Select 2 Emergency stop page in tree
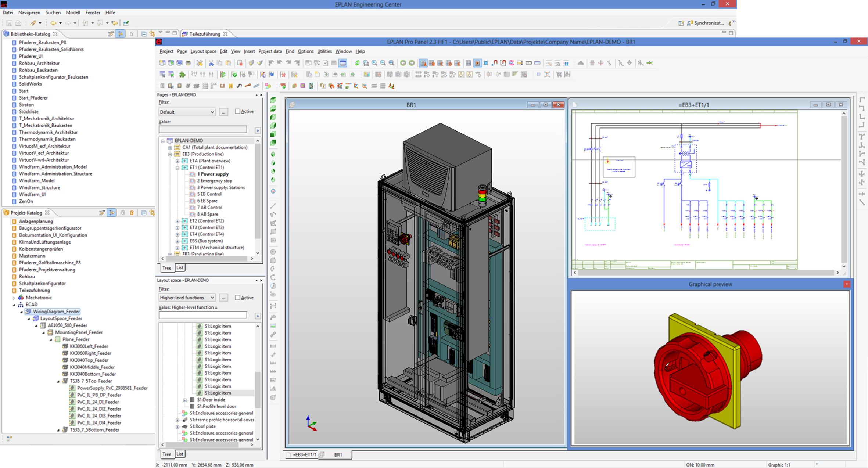Screen dimensions: 868x468 (x=214, y=181)
